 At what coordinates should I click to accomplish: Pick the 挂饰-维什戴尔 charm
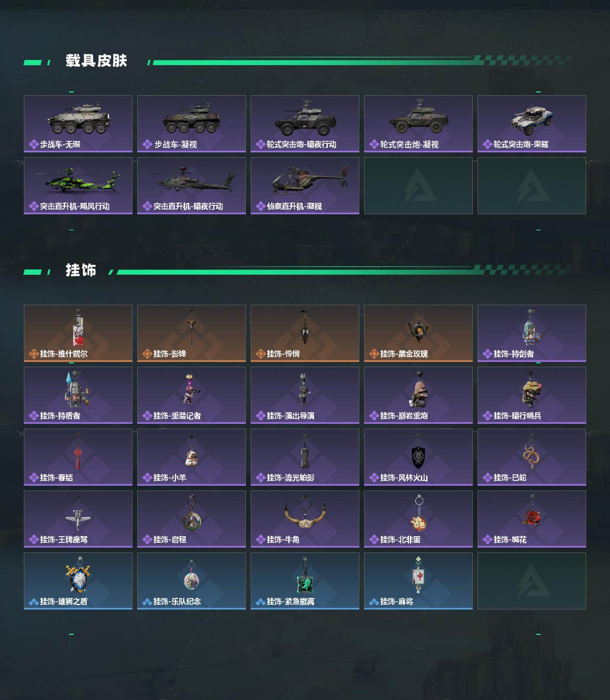(78, 333)
